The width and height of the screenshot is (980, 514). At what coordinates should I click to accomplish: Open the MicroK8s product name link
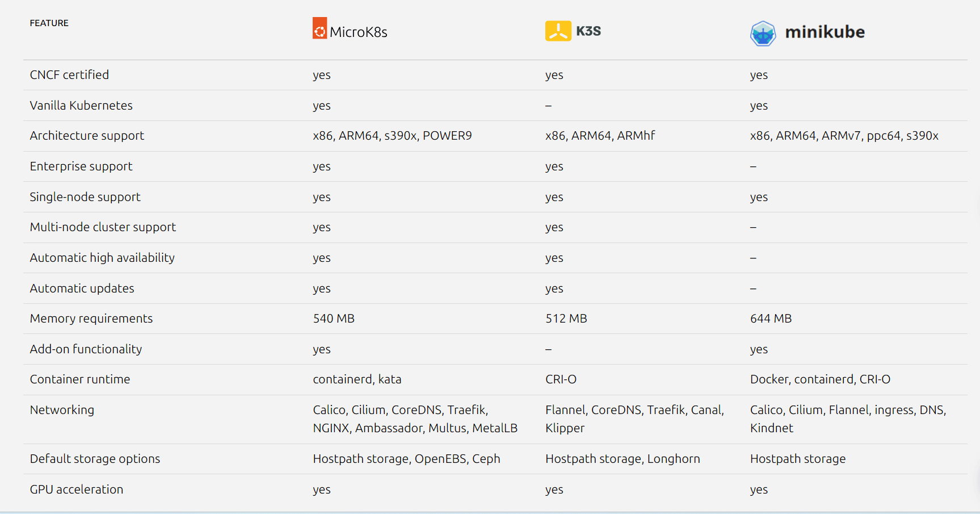(359, 32)
